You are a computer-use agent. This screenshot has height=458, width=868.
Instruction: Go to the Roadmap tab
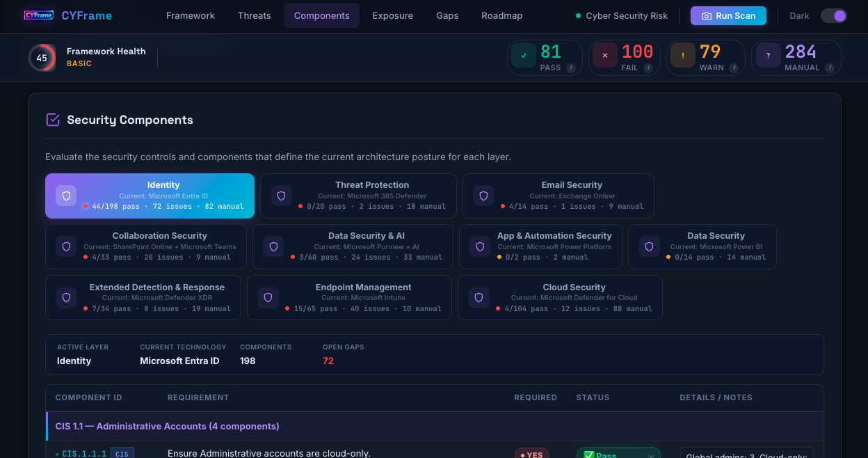pos(501,16)
